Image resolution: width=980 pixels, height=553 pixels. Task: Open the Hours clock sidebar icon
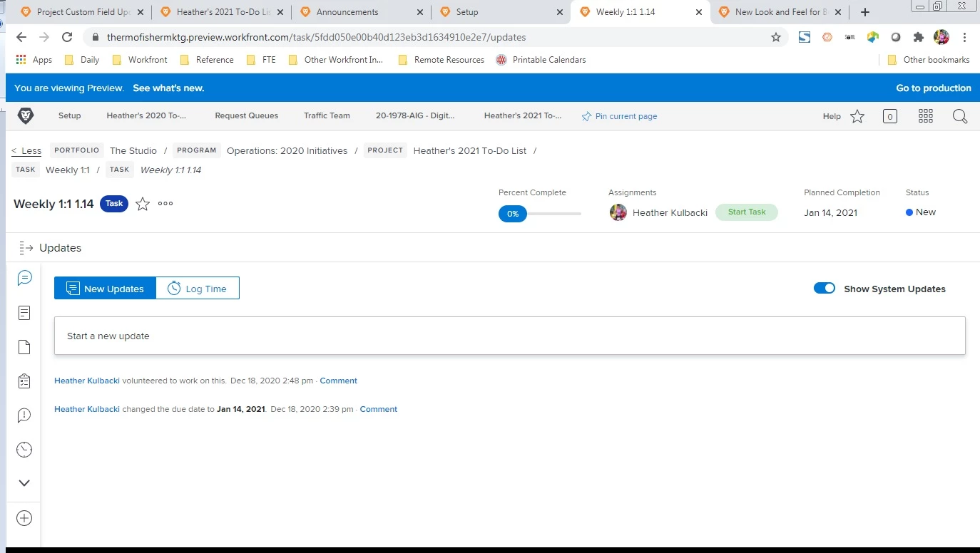[24, 450]
